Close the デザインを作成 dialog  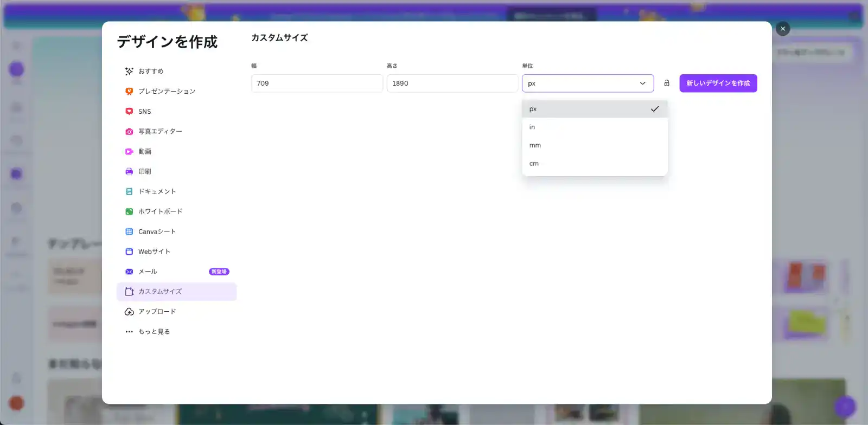[x=782, y=29]
